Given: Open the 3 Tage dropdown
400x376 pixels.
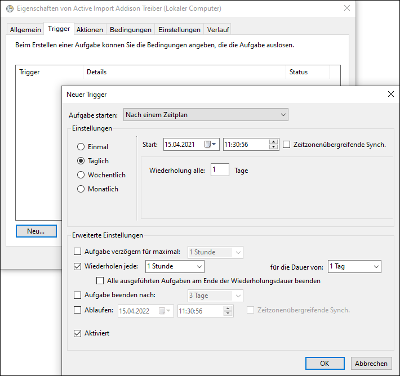Looking at the screenshot, I should (216, 296).
